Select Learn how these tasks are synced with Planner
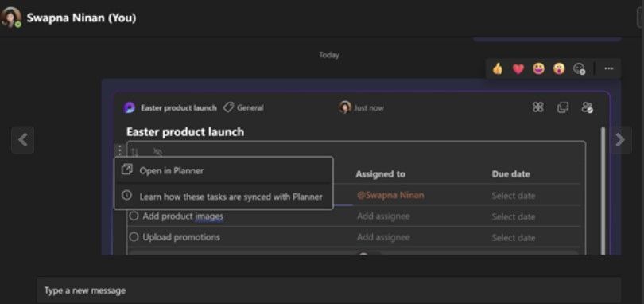Screen dimensions: 644x304 [x=223, y=197]
